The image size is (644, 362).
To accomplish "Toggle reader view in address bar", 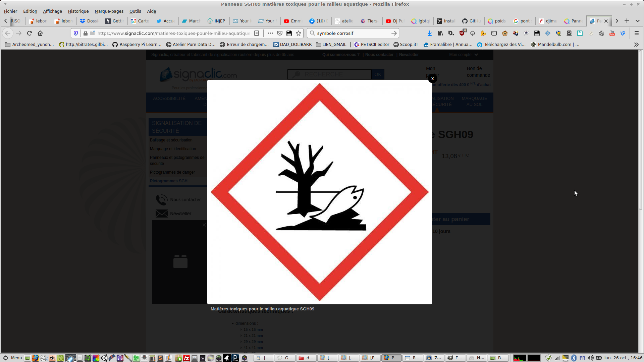I will pos(257,33).
